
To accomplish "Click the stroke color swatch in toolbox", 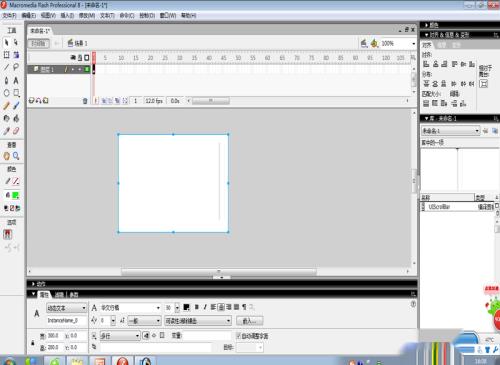I will pos(16,182).
